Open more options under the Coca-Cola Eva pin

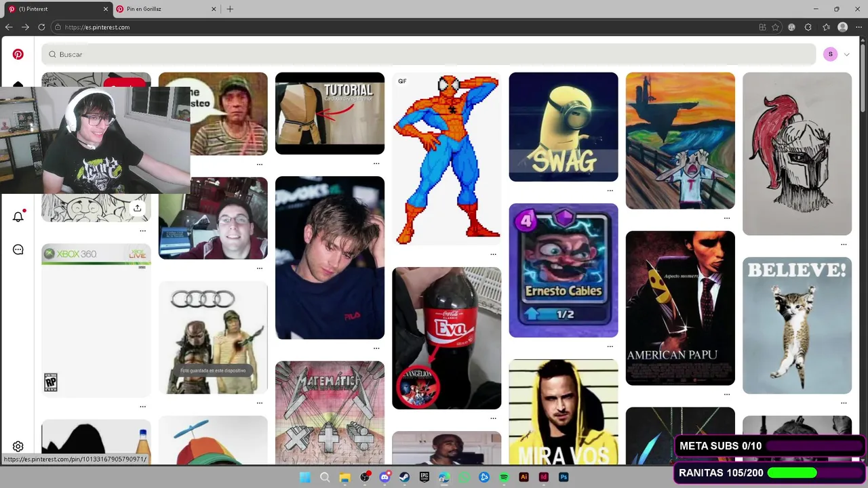(493, 418)
